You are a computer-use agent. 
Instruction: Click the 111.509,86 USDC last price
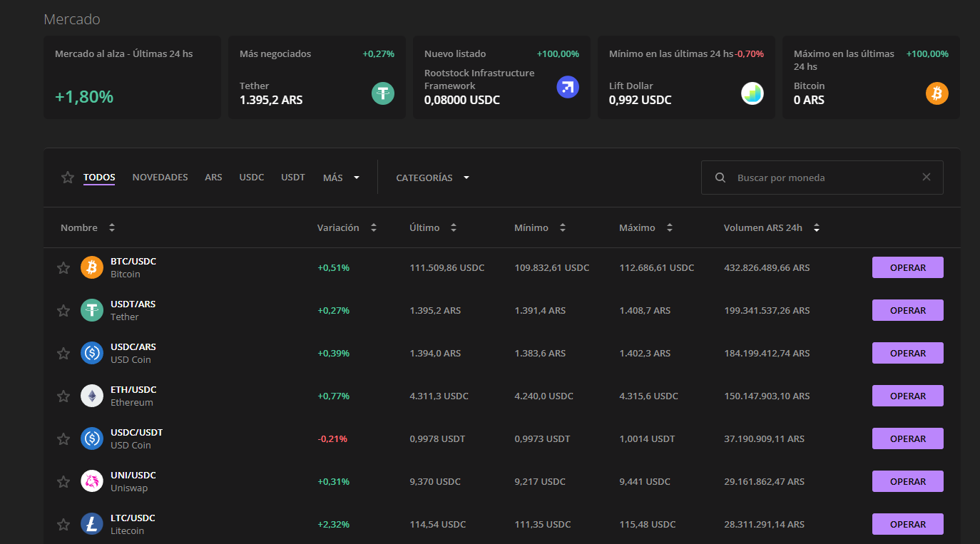(x=447, y=267)
